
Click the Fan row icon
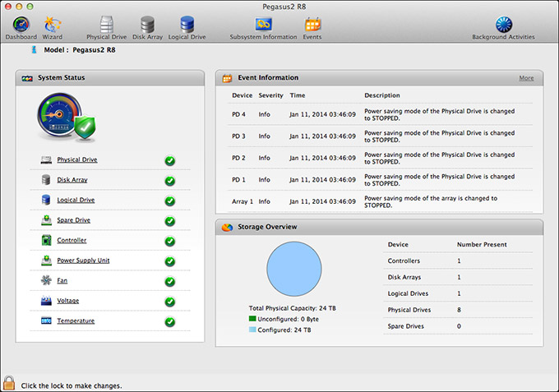46,280
